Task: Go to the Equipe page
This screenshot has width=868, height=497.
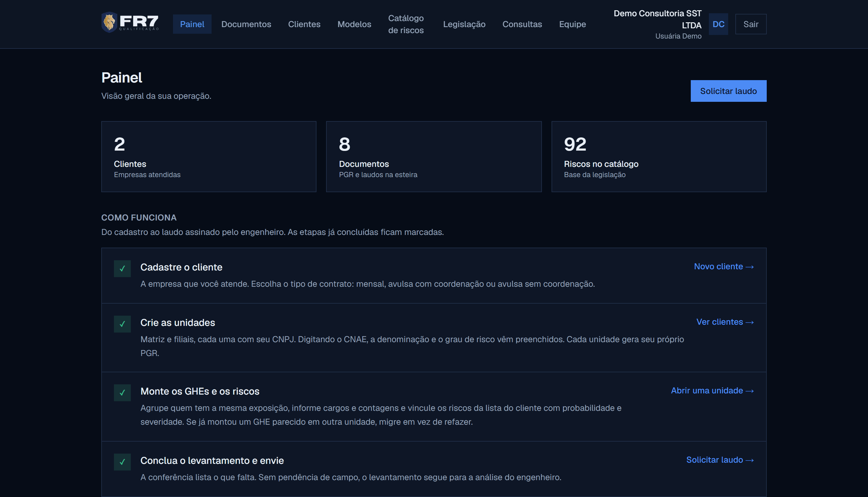Action: [572, 24]
